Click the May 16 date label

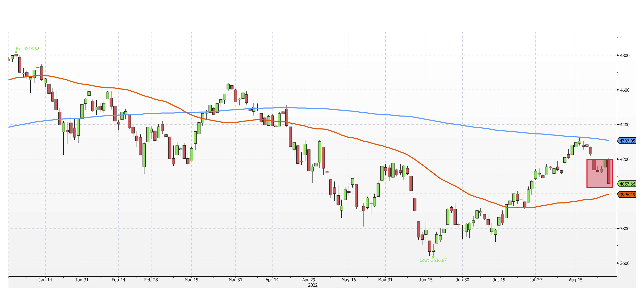[349, 280]
